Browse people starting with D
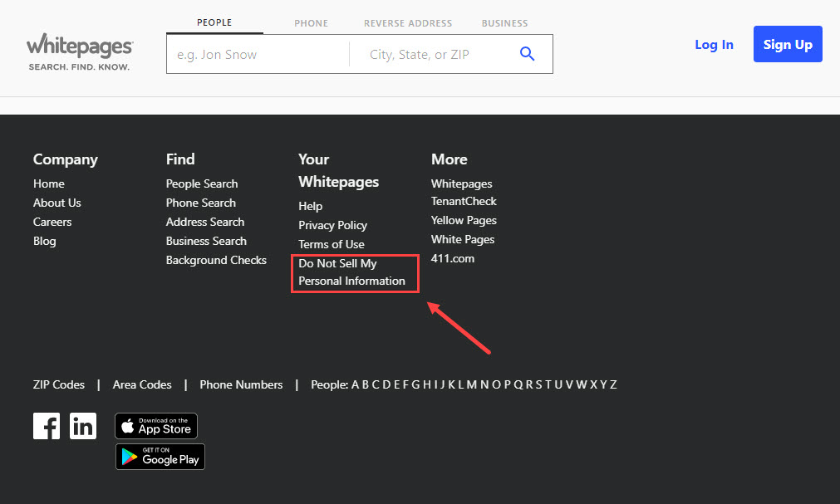 point(386,384)
